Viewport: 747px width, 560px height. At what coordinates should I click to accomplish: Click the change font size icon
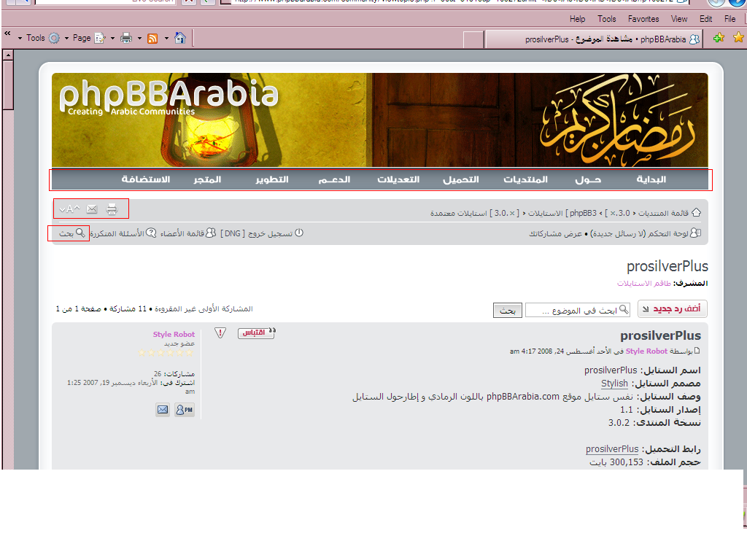[x=69, y=209]
